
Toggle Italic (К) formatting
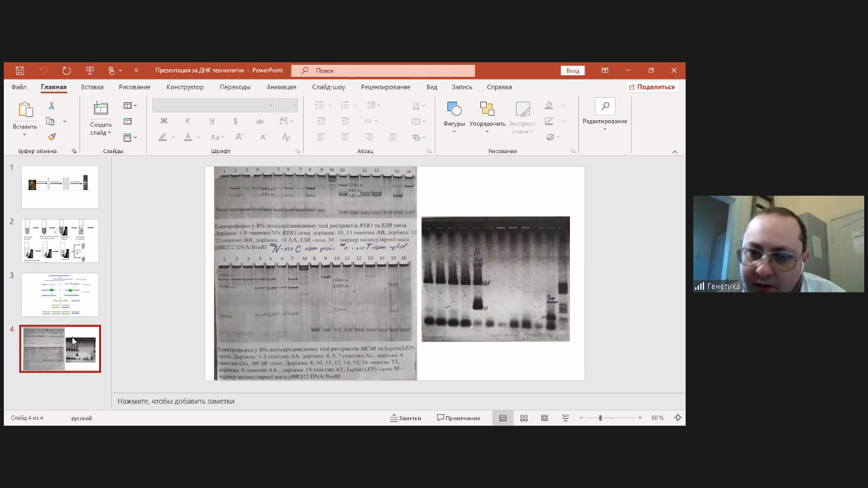[x=187, y=121]
